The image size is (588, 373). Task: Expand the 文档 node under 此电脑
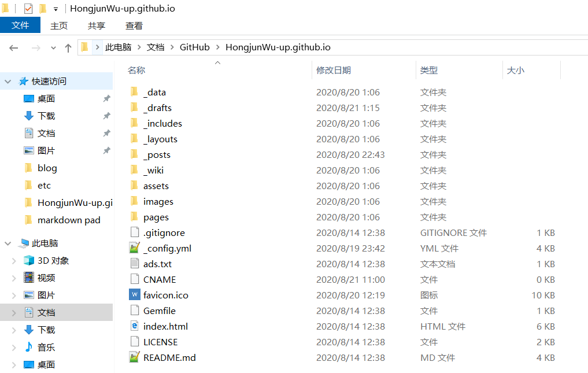pos(14,313)
